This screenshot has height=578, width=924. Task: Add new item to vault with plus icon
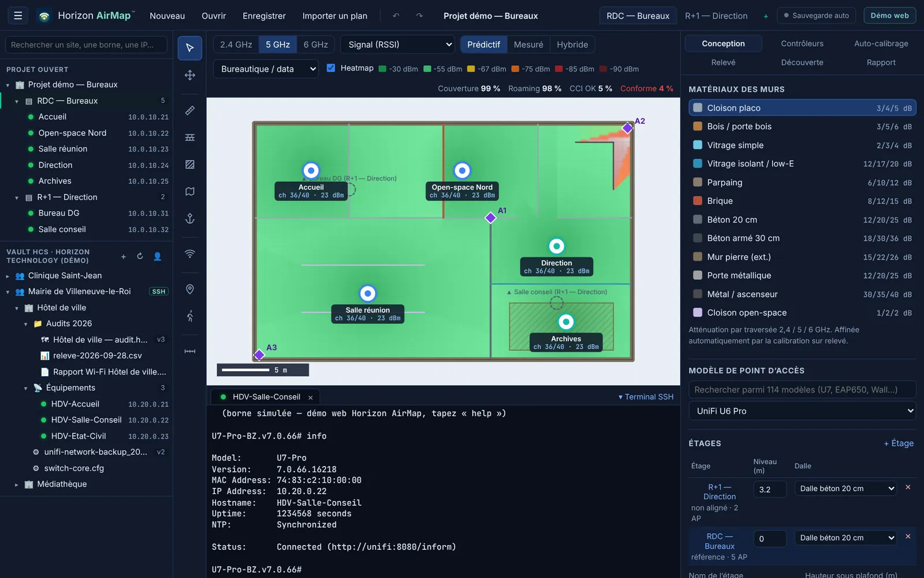[x=123, y=256]
